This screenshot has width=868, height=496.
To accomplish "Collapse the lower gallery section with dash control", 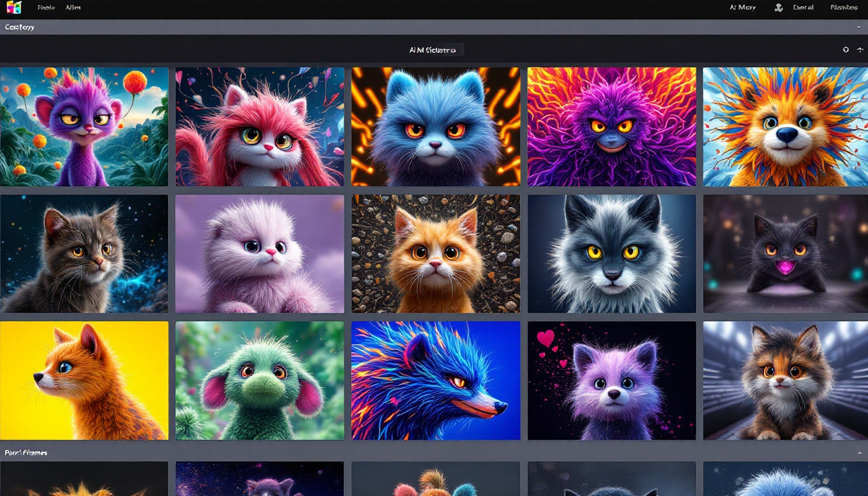I will (860, 453).
